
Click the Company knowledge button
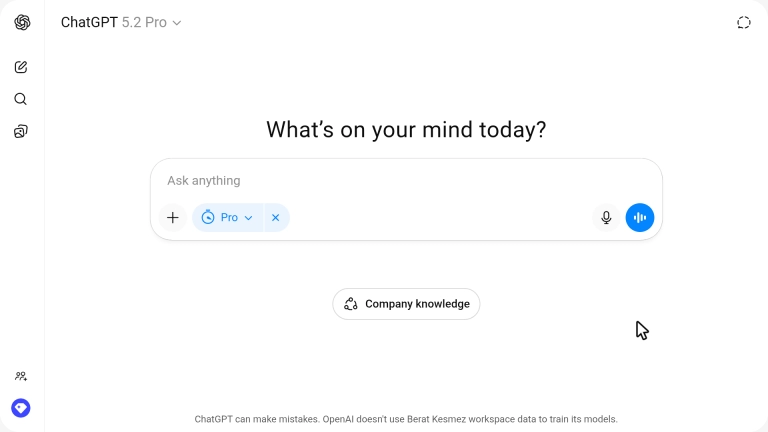[406, 304]
